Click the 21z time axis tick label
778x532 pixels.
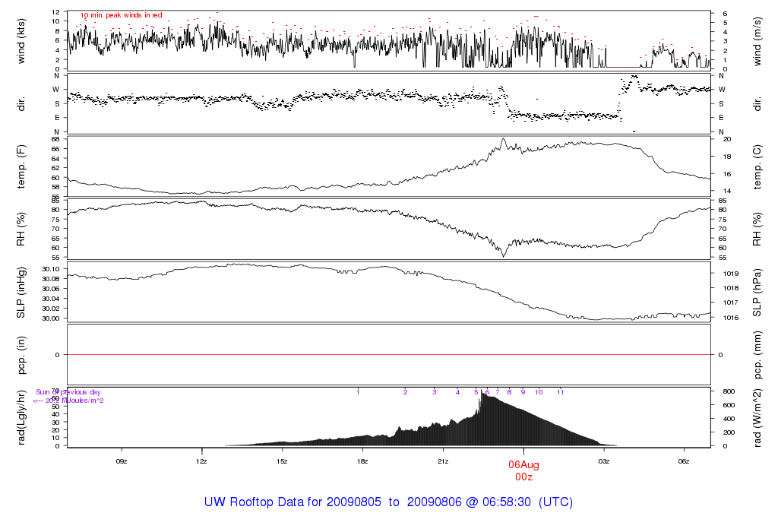(x=443, y=461)
